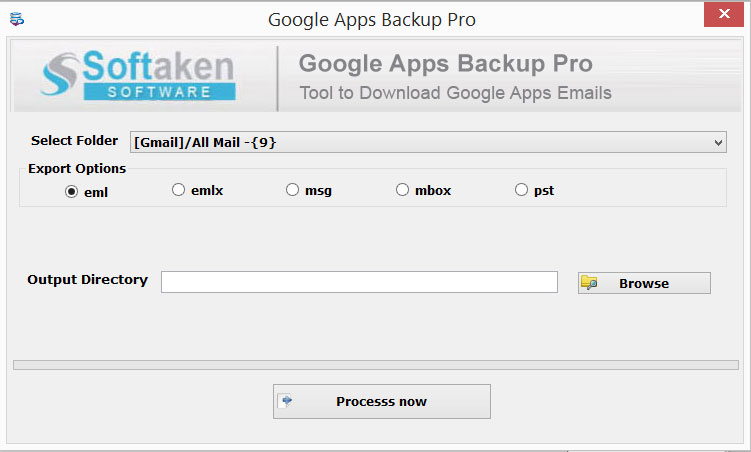This screenshot has height=452, width=751.
Task: Click the Browse button text
Action: click(644, 283)
